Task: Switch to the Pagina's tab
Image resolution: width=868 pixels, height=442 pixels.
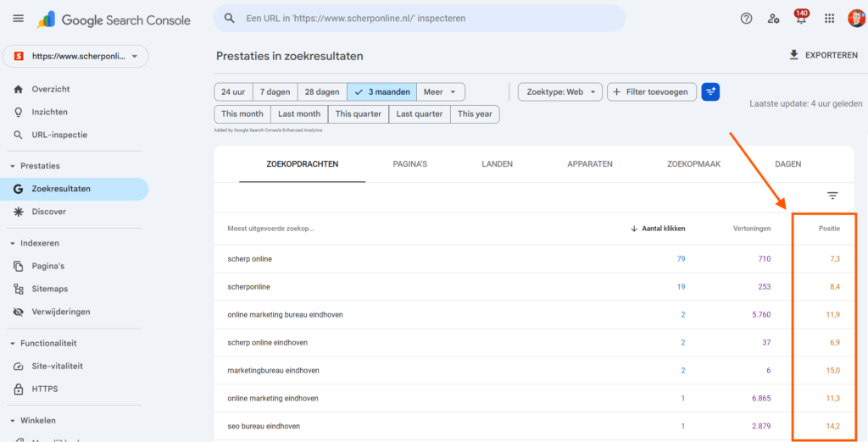Action: pos(409,164)
